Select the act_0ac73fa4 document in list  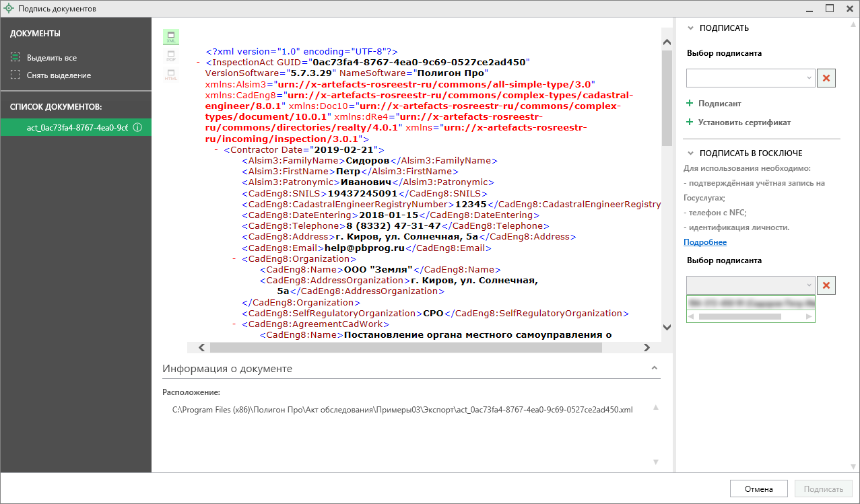(x=76, y=128)
